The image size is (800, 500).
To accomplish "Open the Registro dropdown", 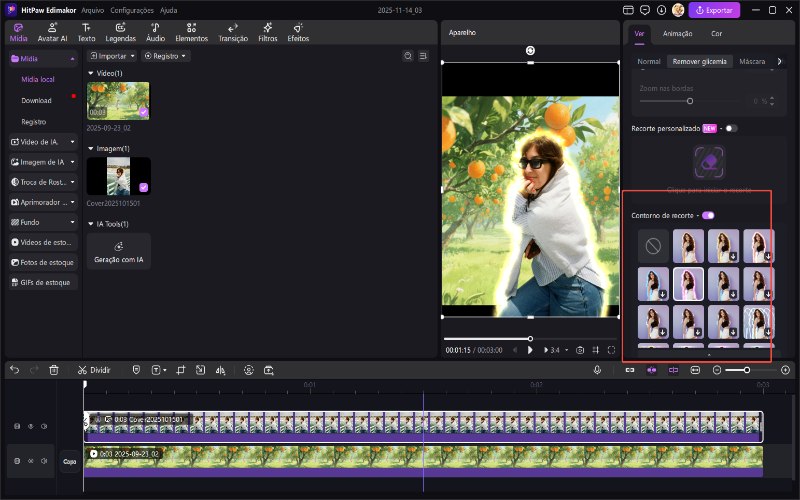I will coord(165,56).
